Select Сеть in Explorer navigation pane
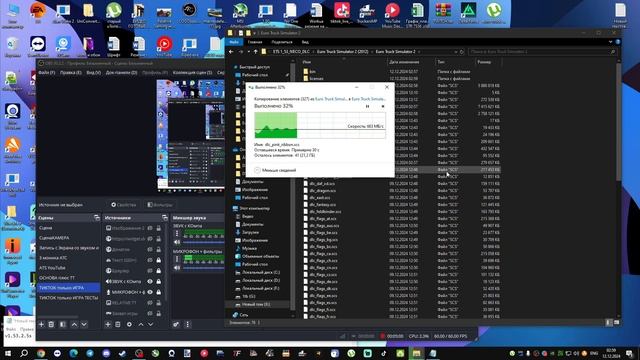 240,315
